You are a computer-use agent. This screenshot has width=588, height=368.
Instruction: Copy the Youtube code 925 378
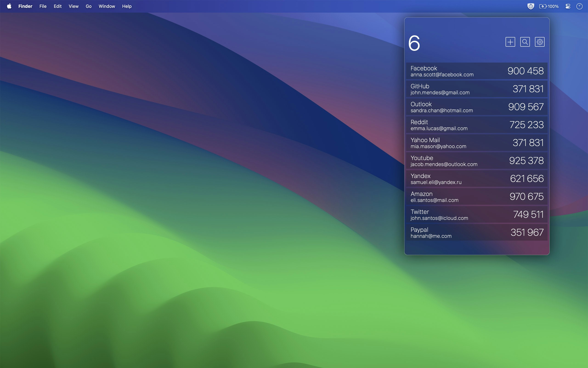526,161
